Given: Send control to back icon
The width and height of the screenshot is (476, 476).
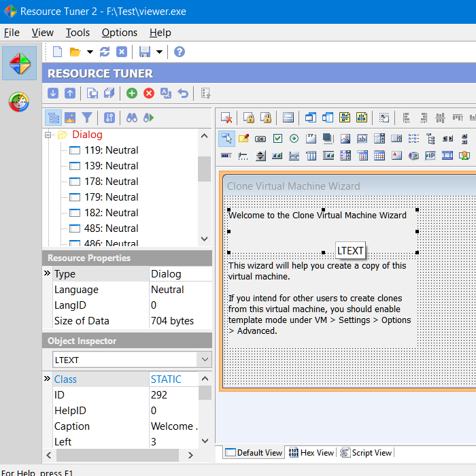Looking at the screenshot, I should pos(328,118).
